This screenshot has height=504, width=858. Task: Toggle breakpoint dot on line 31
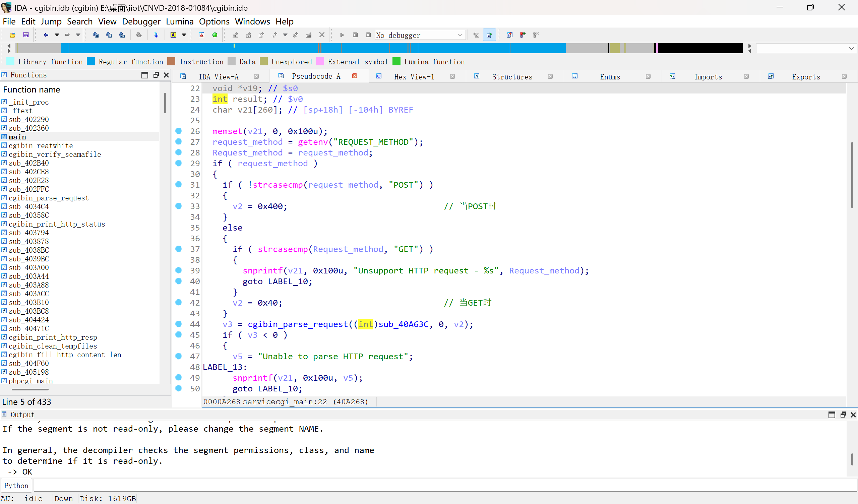click(178, 184)
